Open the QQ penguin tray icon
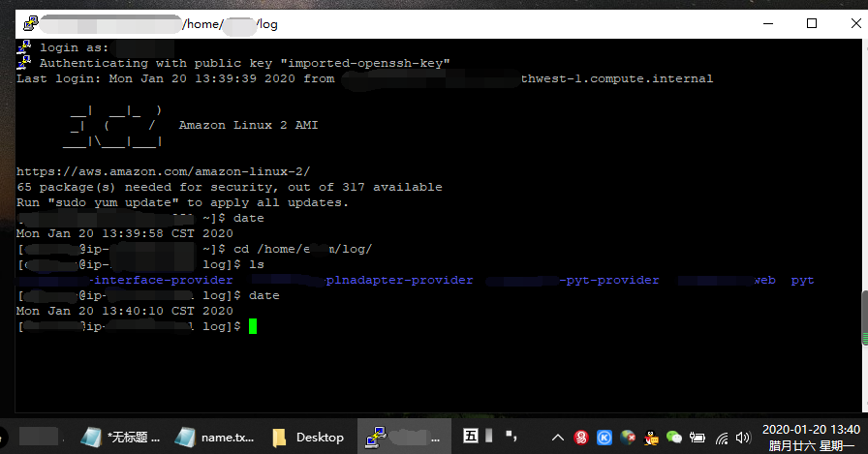This screenshot has width=868, height=454. (x=651, y=438)
